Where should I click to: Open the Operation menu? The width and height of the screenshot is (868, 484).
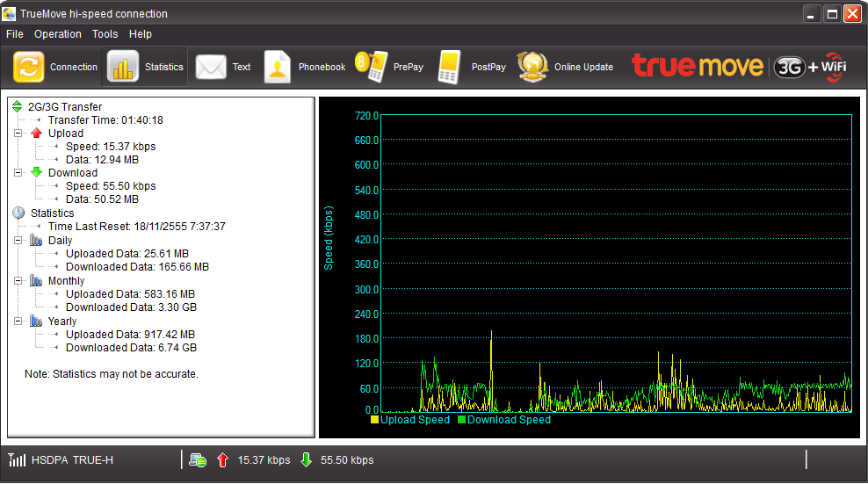tap(58, 33)
